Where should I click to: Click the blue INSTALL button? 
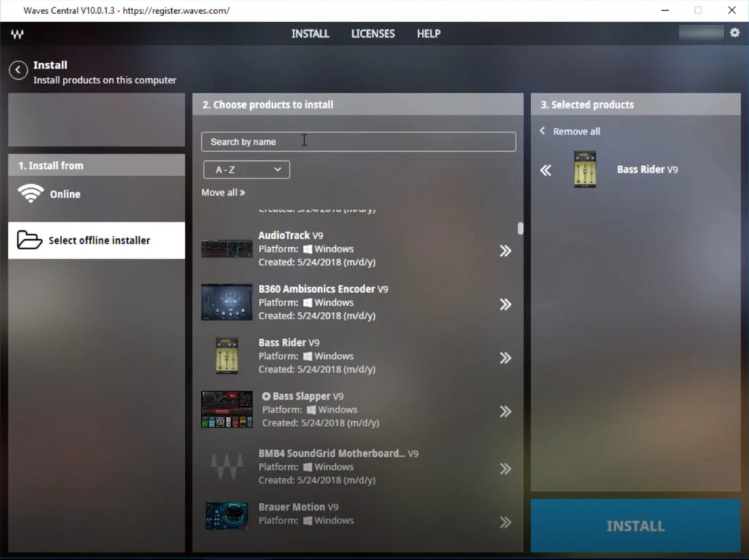tap(636, 526)
